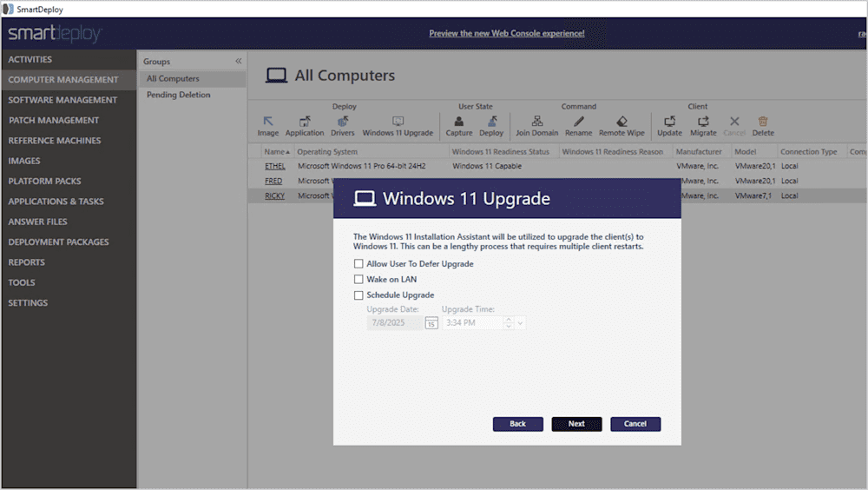Click the Client Migrate icon

click(x=703, y=122)
